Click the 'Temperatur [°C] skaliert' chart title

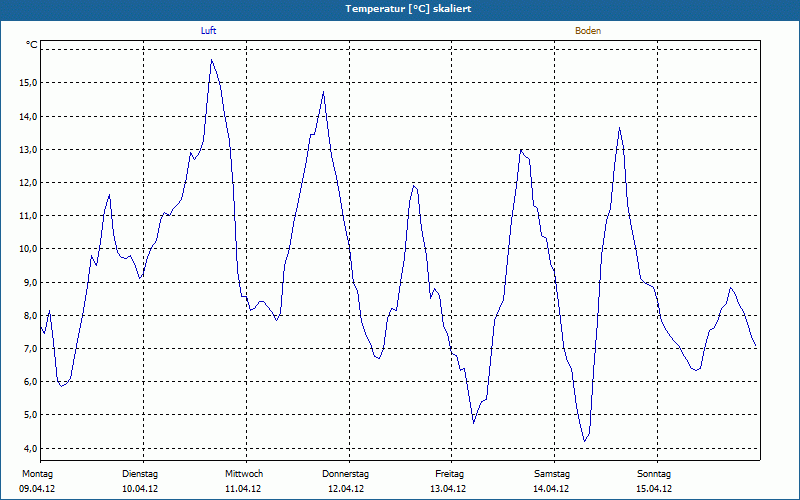(x=408, y=9)
